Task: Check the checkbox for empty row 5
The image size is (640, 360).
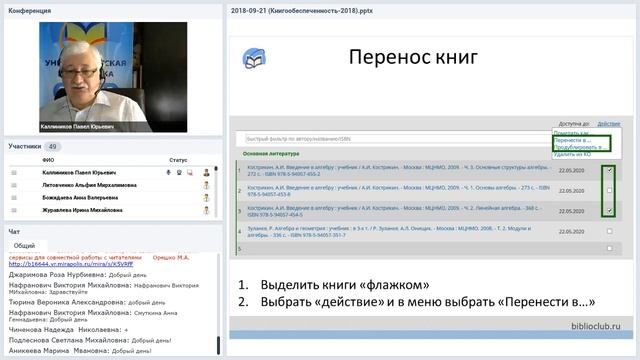Action: 609,248
